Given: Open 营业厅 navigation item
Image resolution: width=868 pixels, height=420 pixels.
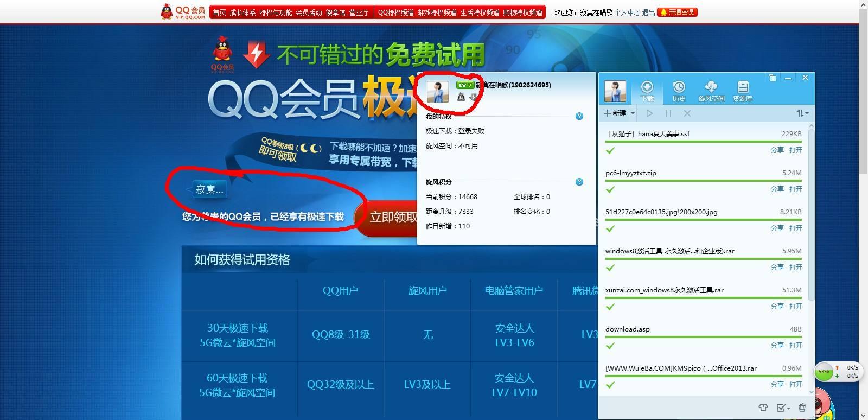Looking at the screenshot, I should click(359, 12).
